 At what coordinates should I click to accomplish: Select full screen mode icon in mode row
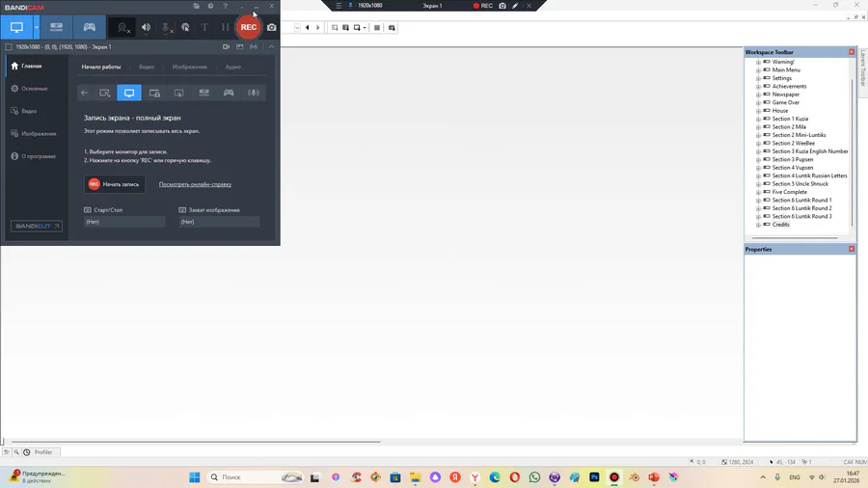tap(129, 93)
